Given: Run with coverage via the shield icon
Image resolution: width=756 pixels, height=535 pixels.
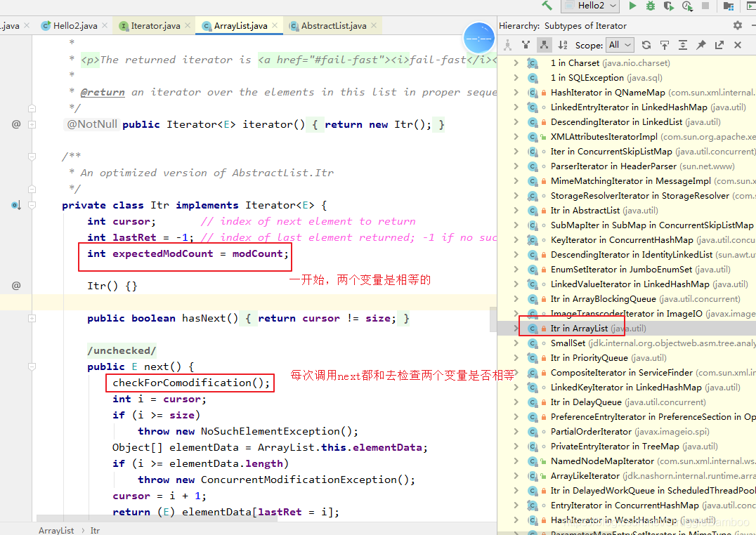Looking at the screenshot, I should [x=668, y=6].
